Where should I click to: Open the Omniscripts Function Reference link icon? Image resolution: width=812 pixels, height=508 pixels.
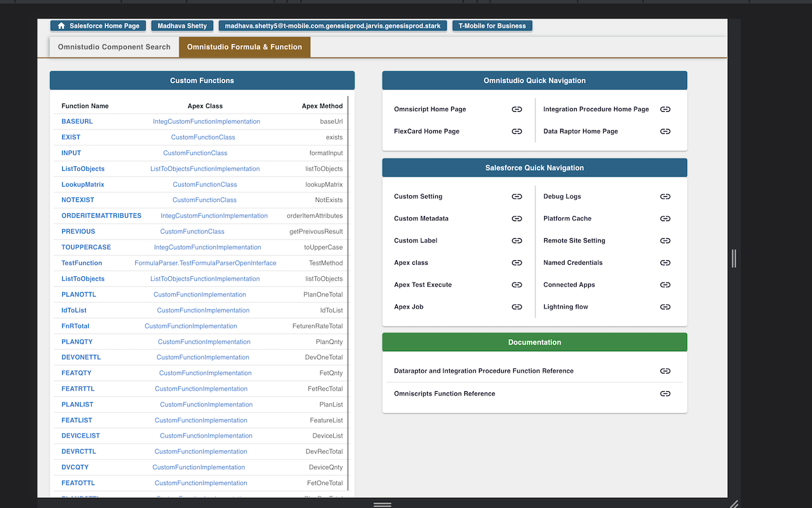(x=665, y=394)
